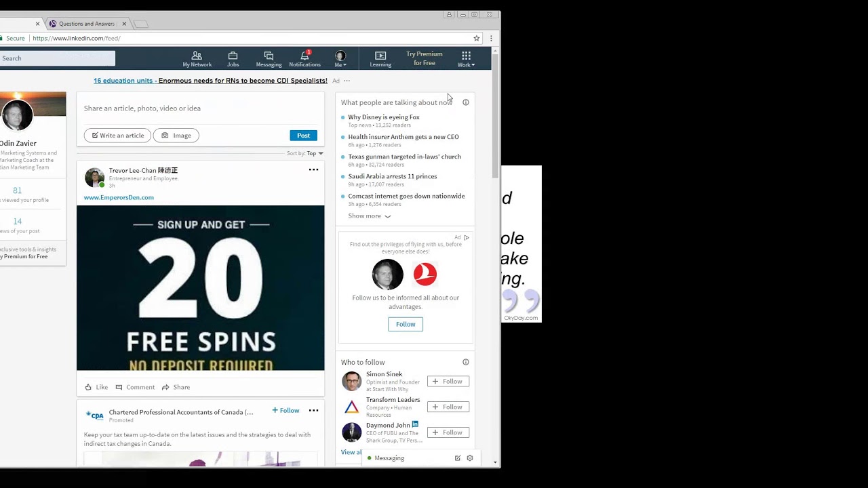This screenshot has height=488, width=868.
Task: Click Daymond John's profile picture
Action: (351, 432)
